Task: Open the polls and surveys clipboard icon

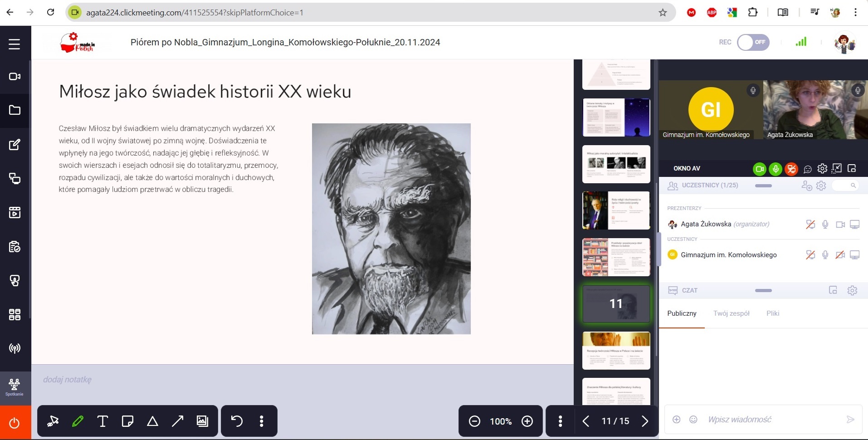Action: [15, 247]
